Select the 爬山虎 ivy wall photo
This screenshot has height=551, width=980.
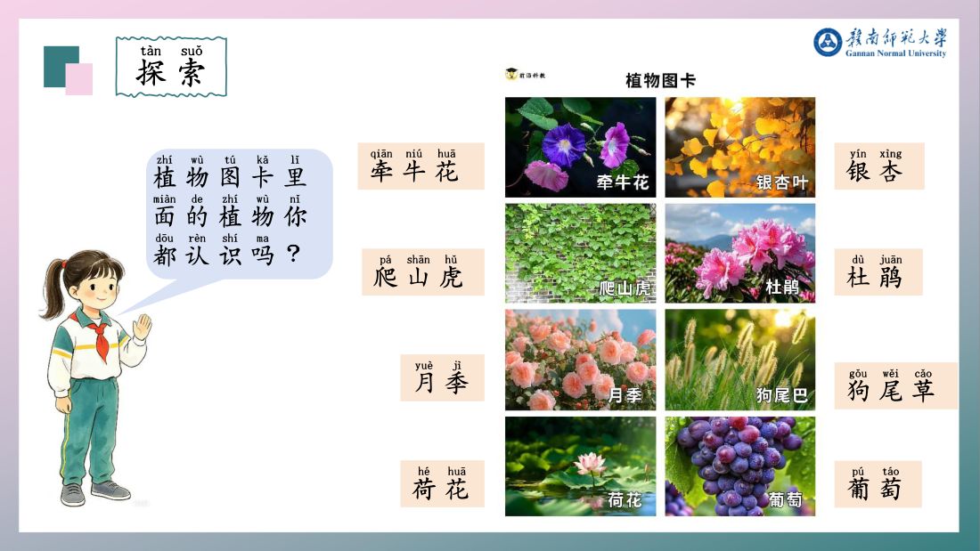pyautogui.click(x=581, y=253)
